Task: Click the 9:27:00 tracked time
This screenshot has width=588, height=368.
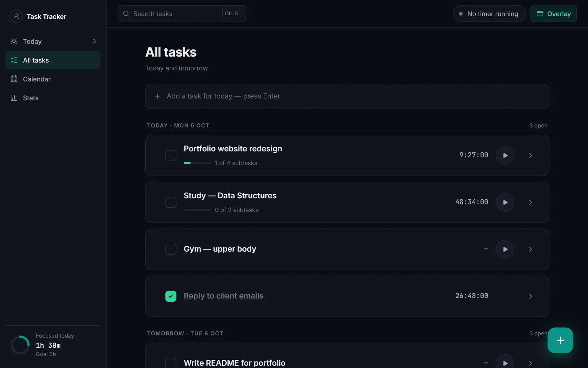Action: click(474, 155)
